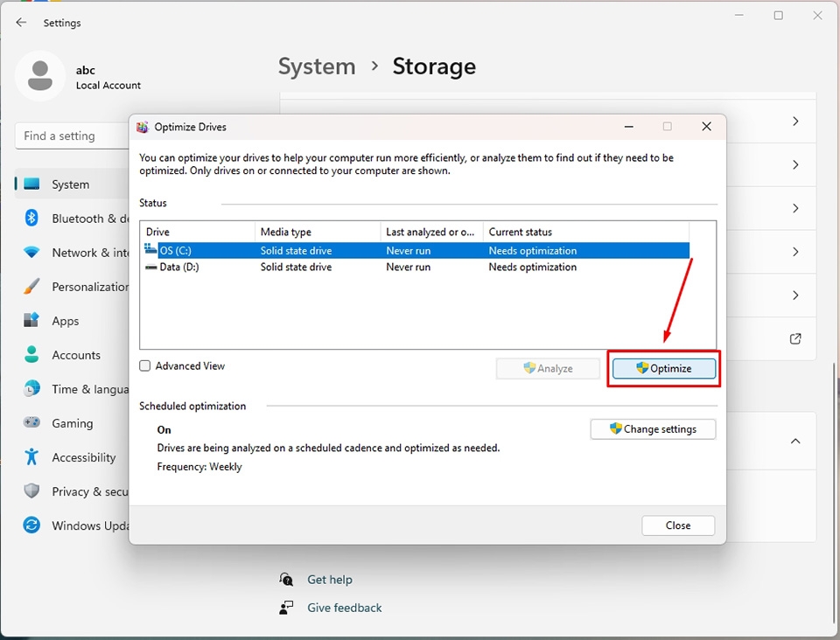Click Data (D:) Needs optimization status
The height and width of the screenshot is (640, 840).
[x=533, y=267]
